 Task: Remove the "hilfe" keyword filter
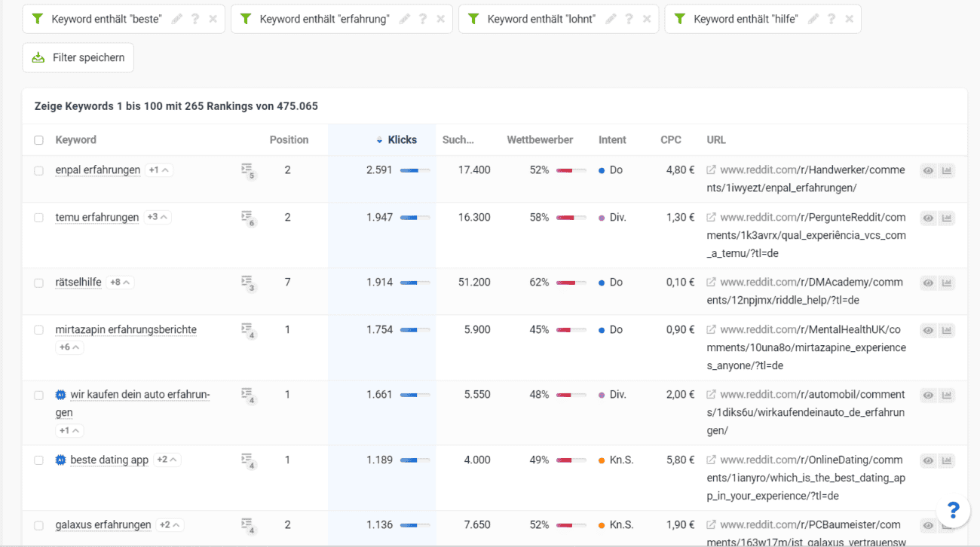click(x=849, y=20)
